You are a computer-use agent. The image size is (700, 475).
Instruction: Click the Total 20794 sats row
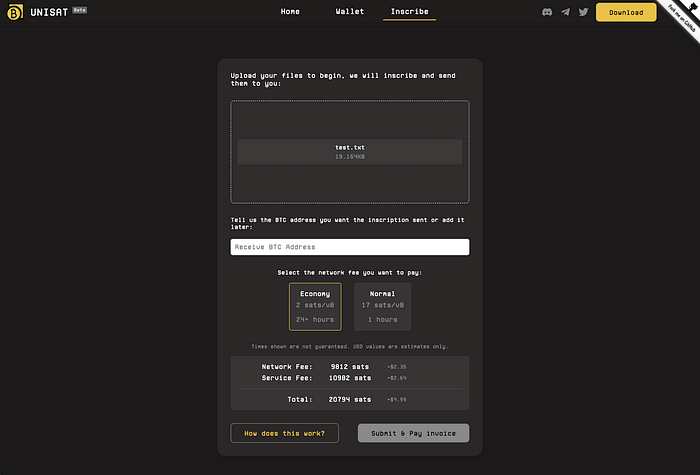pyautogui.click(x=349, y=399)
